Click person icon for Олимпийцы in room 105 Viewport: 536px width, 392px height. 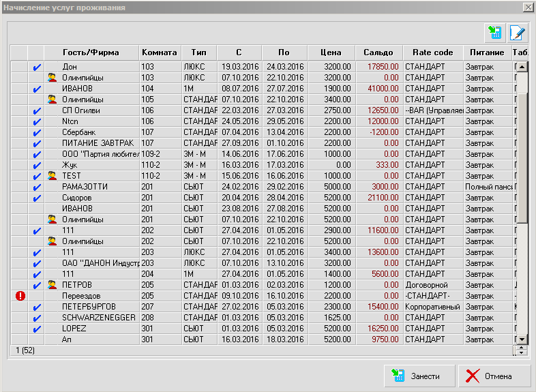tap(52, 100)
